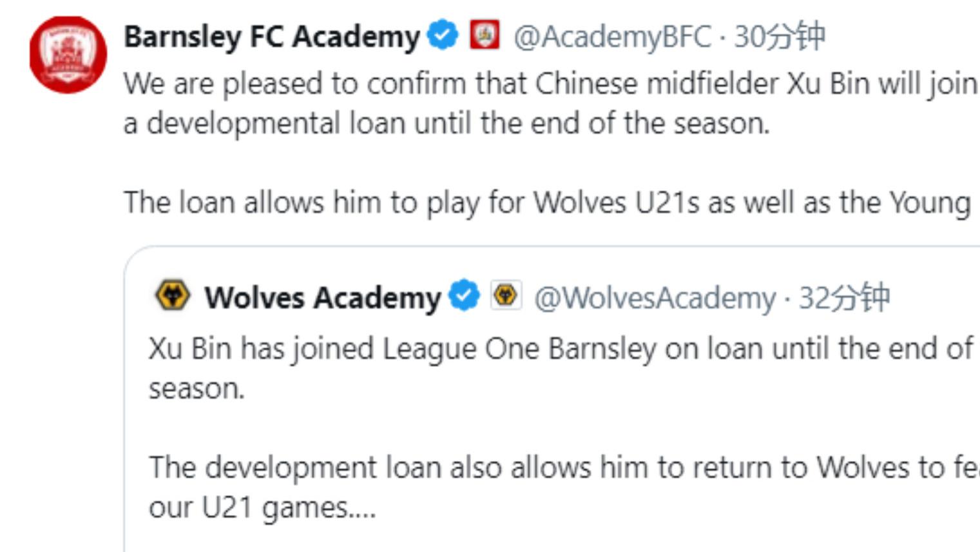Open the Wolves Academy wolf logo avatar
The image size is (980, 552).
click(x=173, y=297)
